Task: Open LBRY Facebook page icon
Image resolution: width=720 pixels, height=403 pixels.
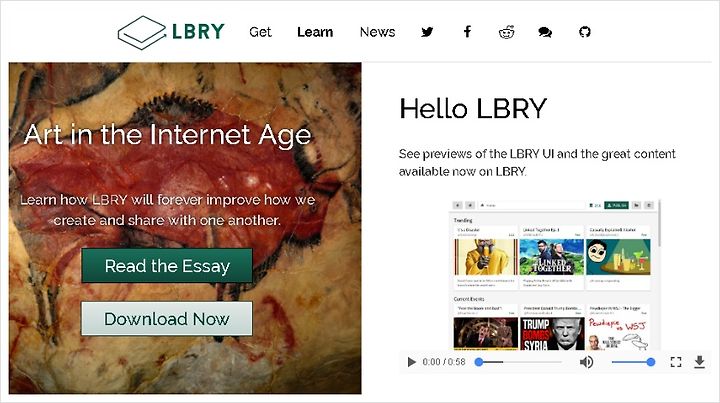Action: [x=467, y=32]
